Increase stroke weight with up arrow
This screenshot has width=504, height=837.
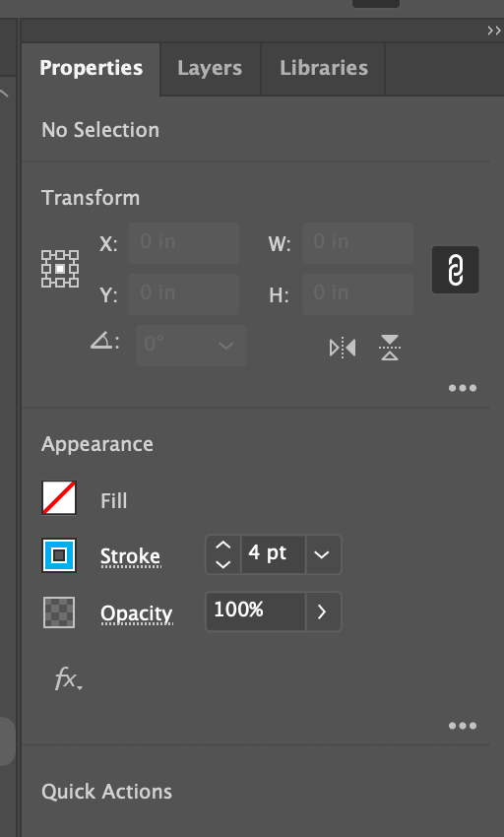click(x=223, y=546)
